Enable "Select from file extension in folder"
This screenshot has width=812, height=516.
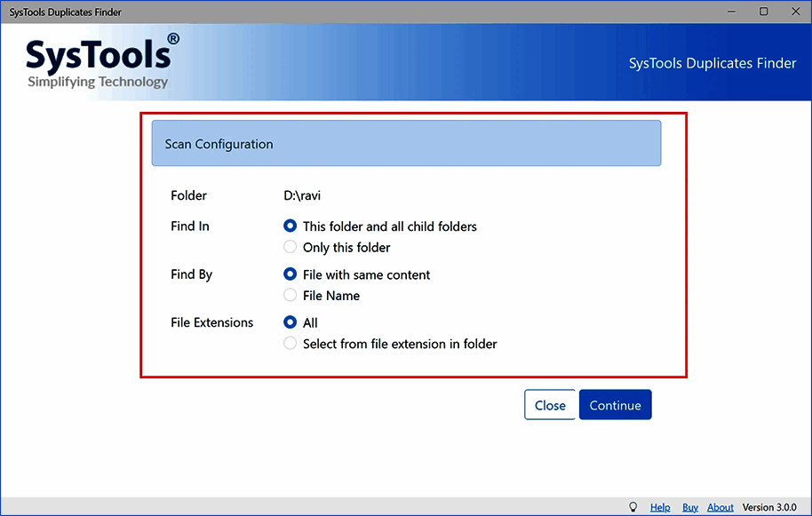pos(291,344)
